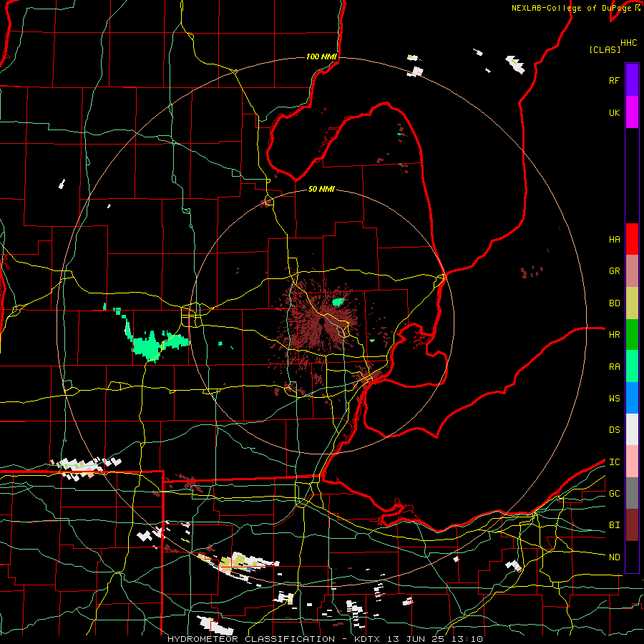Viewport: 644px width, 644px height.
Task: Click the BI legend label
Action: 615,525
